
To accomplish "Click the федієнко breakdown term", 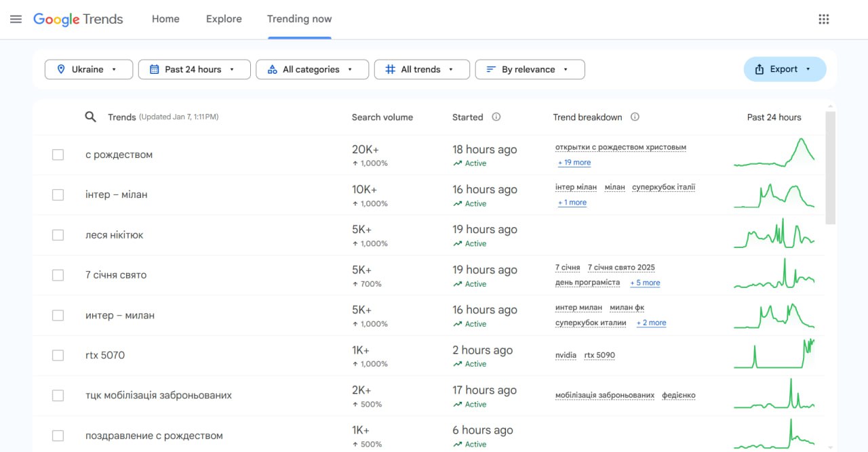I will 679,395.
